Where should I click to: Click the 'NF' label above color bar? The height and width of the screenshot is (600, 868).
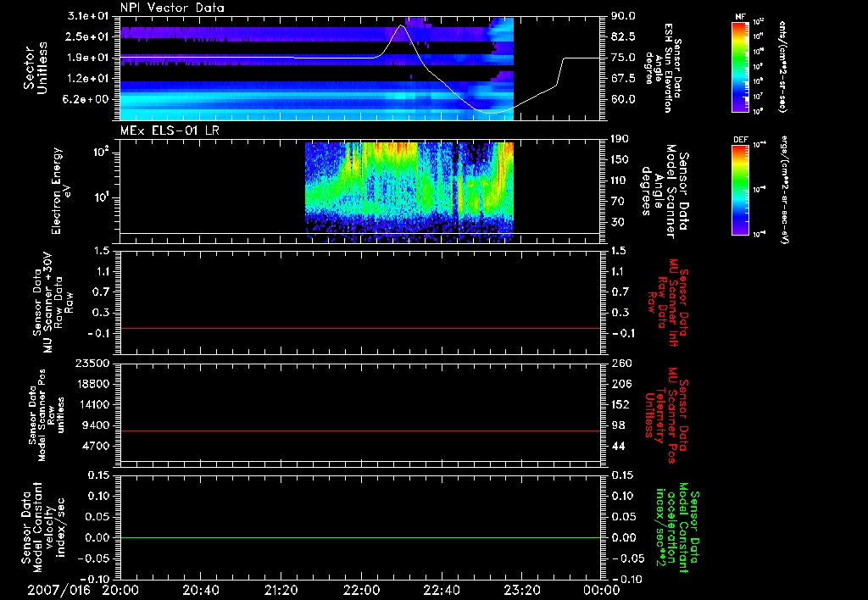(740, 17)
